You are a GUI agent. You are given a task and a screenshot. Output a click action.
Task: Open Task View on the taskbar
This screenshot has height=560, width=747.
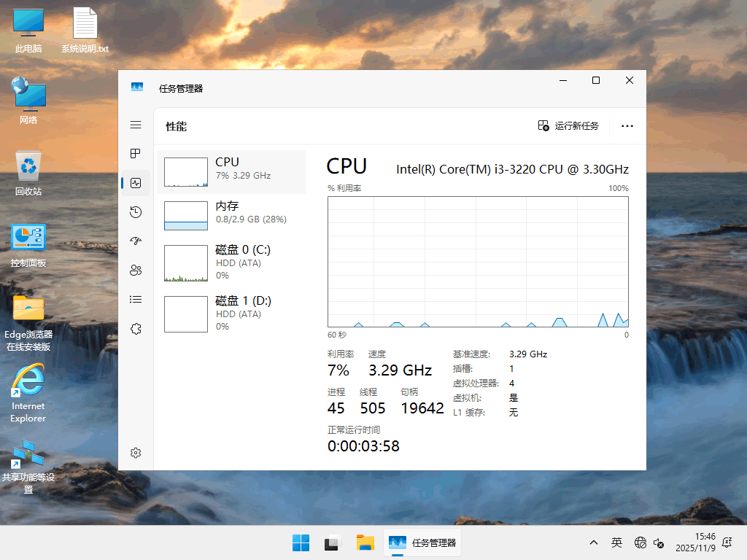click(333, 542)
